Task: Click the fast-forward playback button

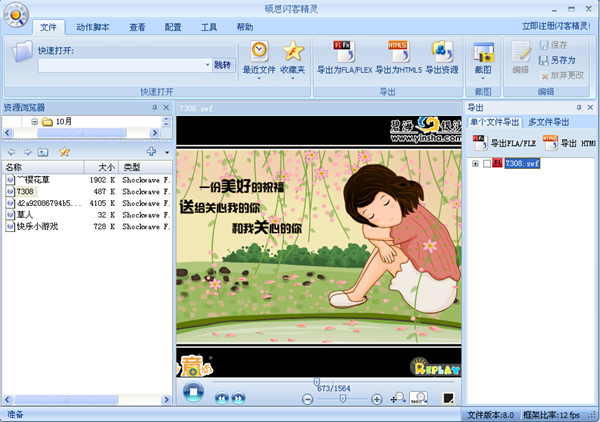Action: (x=238, y=399)
